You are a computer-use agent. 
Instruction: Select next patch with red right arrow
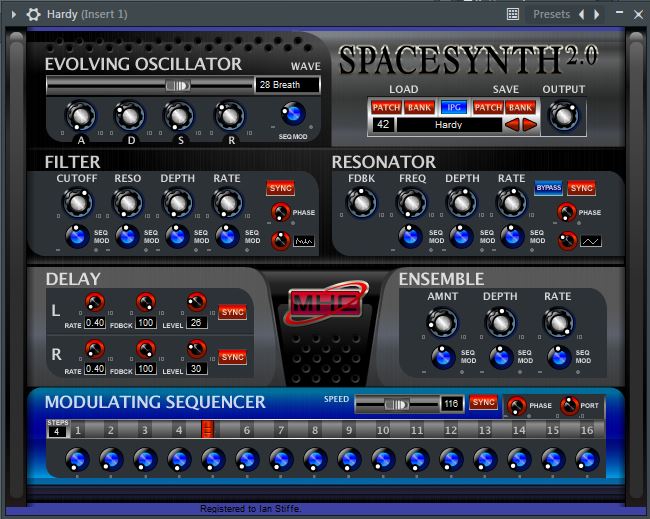529,124
